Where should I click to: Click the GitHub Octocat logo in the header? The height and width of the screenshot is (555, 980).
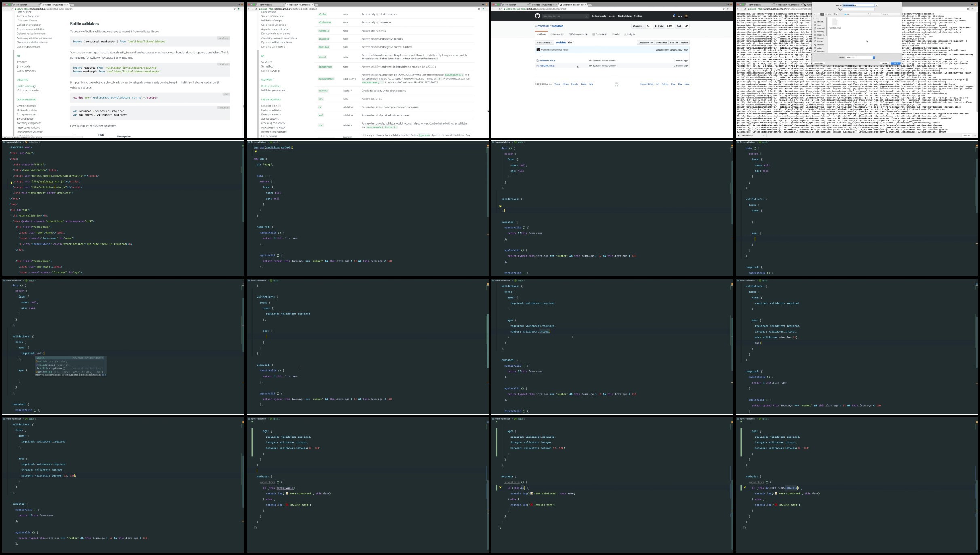click(537, 16)
